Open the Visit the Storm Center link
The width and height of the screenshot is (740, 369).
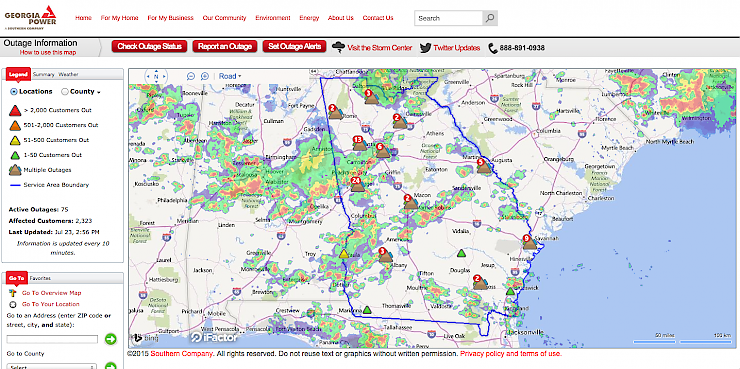(379, 48)
